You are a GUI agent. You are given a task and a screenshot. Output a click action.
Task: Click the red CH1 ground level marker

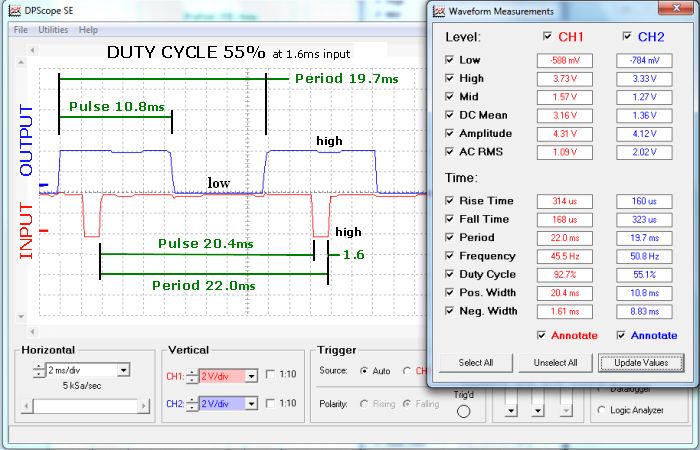coord(44,230)
